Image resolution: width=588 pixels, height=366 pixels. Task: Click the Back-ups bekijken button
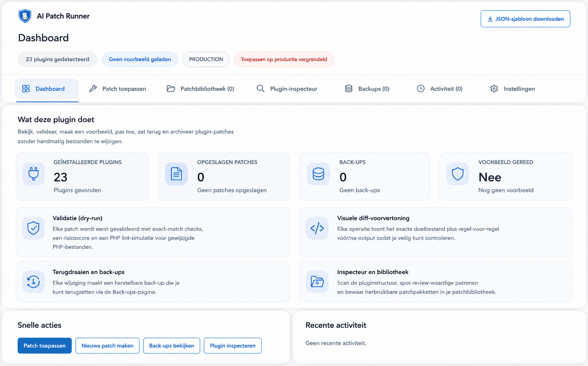(171, 346)
